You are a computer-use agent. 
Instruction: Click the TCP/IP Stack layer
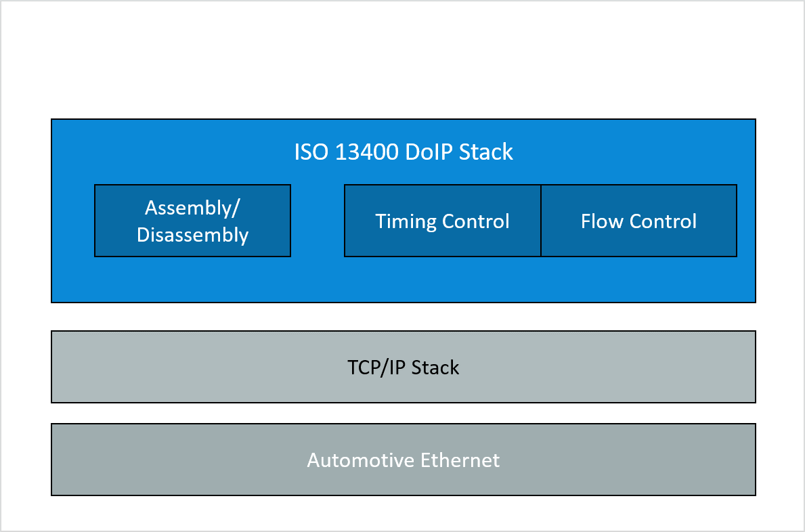tap(404, 367)
